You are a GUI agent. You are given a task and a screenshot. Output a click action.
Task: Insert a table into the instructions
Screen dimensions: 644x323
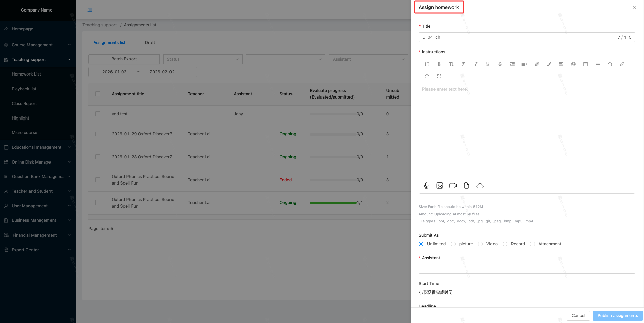(x=585, y=64)
